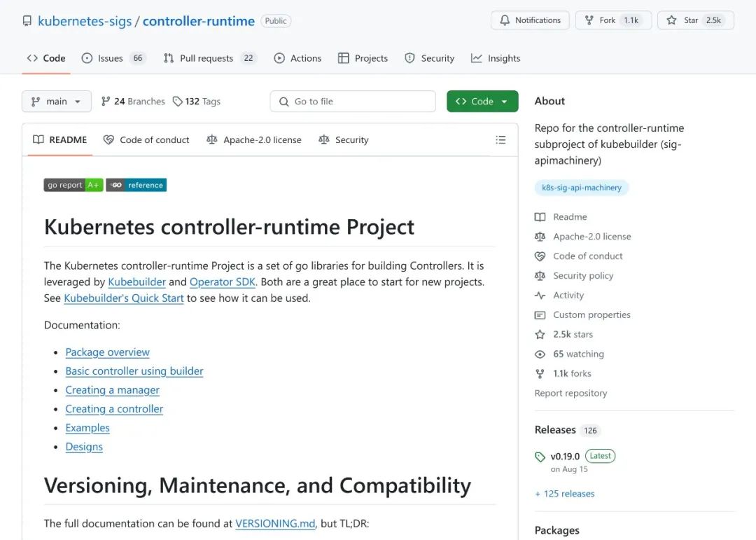
Task: Click the pulse icon beside Activity
Action: (x=540, y=296)
